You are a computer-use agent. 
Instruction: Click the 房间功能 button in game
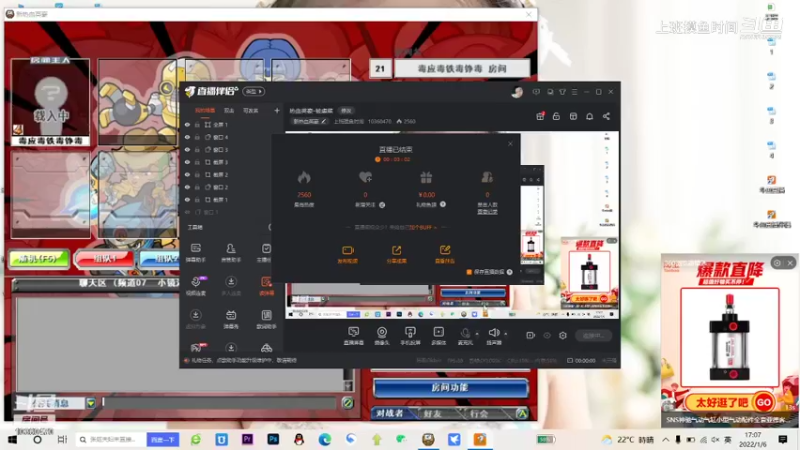[x=450, y=388]
